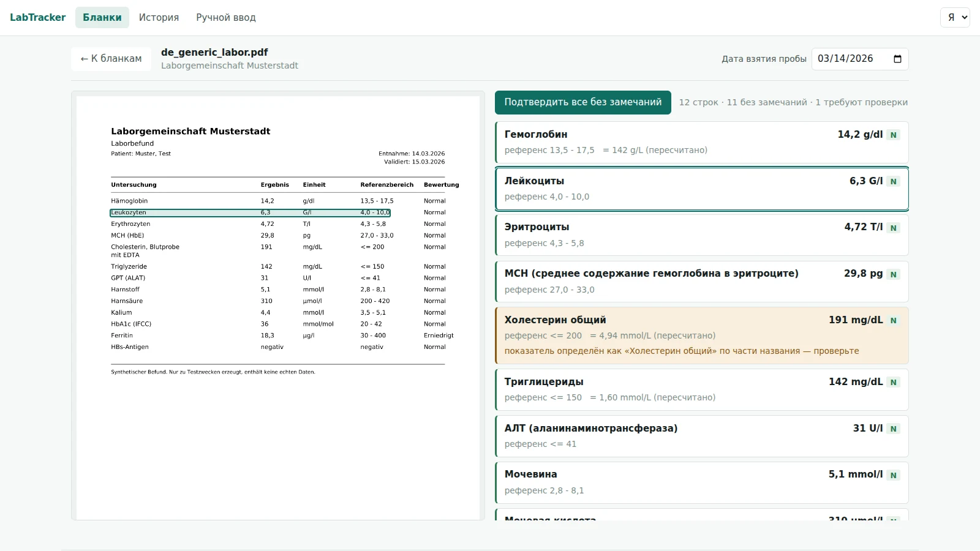980x551 pixels.
Task: Click the N badge in the MCH row
Action: pyautogui.click(x=894, y=274)
